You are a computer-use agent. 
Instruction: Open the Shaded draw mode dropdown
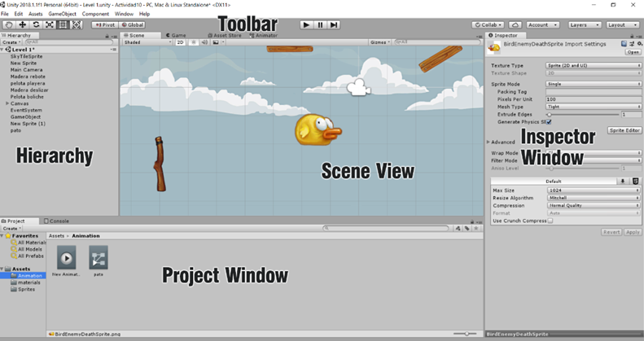pyautogui.click(x=148, y=42)
